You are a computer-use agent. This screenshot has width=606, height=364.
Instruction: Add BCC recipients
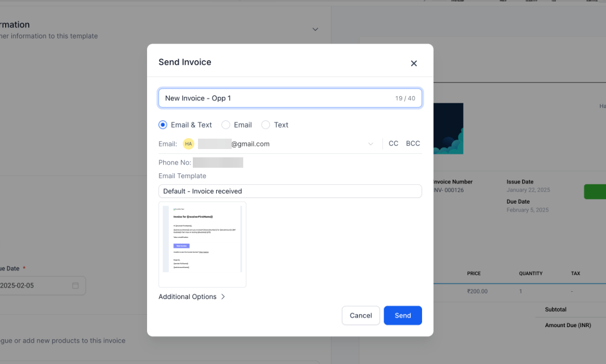(413, 144)
